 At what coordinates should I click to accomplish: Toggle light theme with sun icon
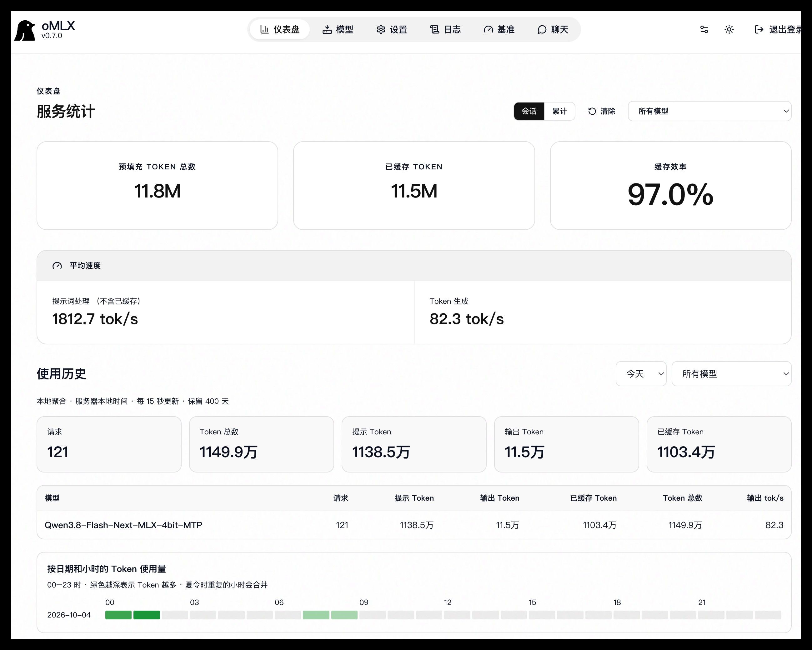tap(729, 29)
